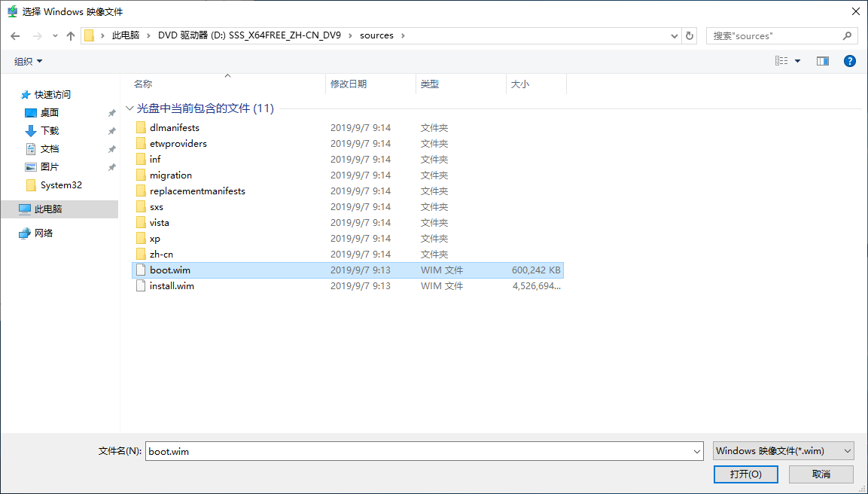Collapse the 光盘中当前包含的文件 group
This screenshot has width=868, height=494.
click(129, 108)
